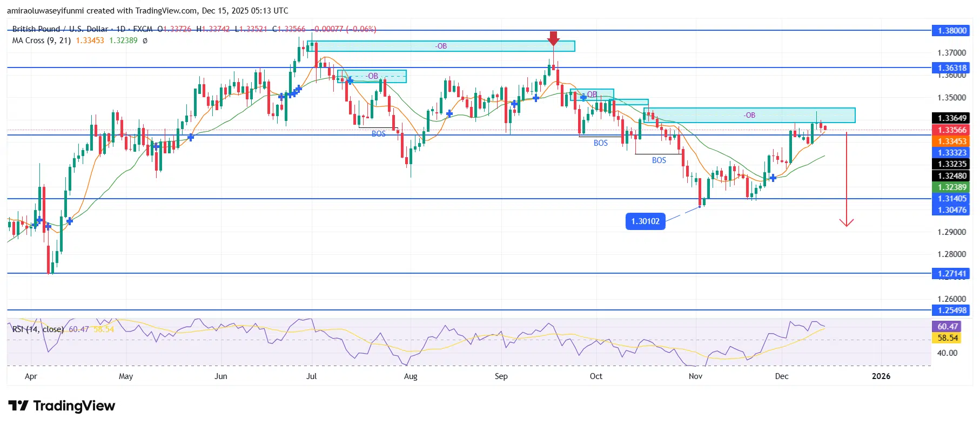Click the blue 1.30102 price callout
The width and height of the screenshot is (980, 426).
coord(645,221)
